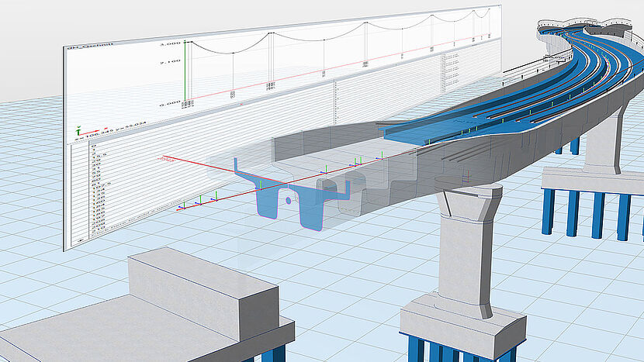
Task: Click the circular hole in the cross-section
Action: point(288,200)
